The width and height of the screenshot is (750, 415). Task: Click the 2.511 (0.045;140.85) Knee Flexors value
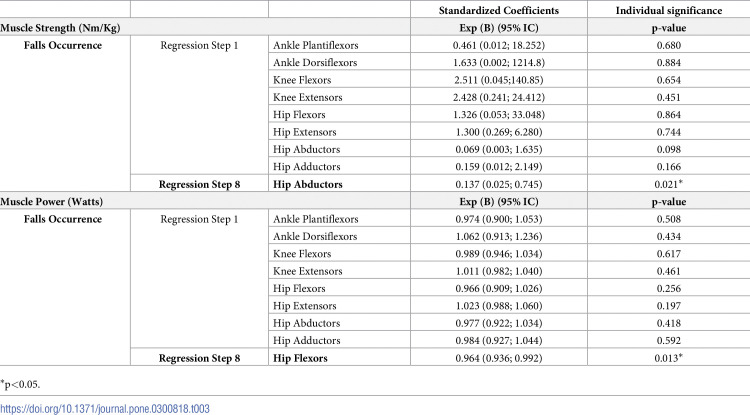(x=499, y=80)
